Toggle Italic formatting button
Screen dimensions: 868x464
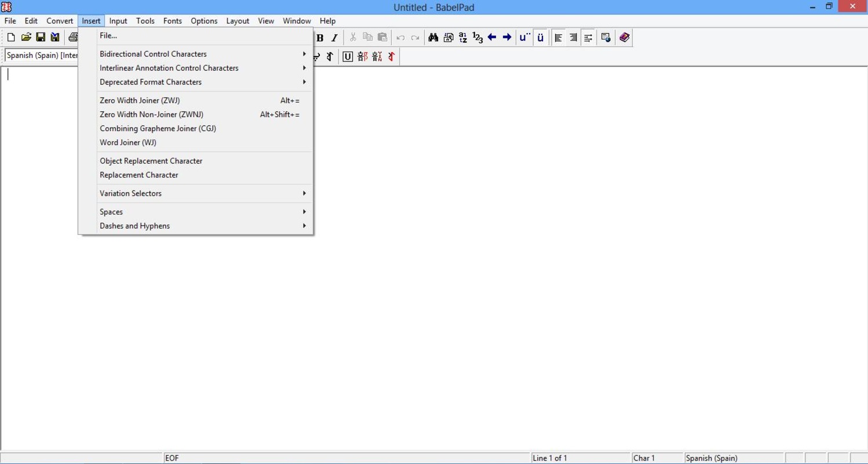334,38
